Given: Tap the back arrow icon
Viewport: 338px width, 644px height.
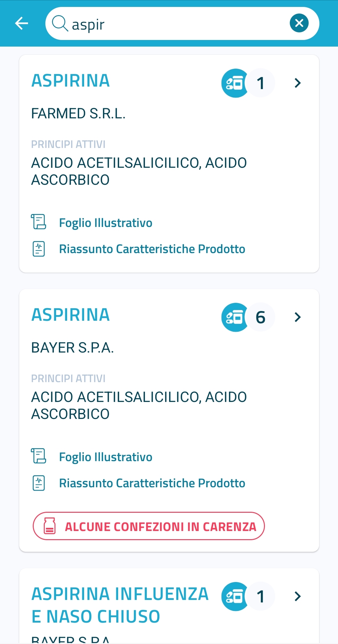Looking at the screenshot, I should (x=21, y=23).
